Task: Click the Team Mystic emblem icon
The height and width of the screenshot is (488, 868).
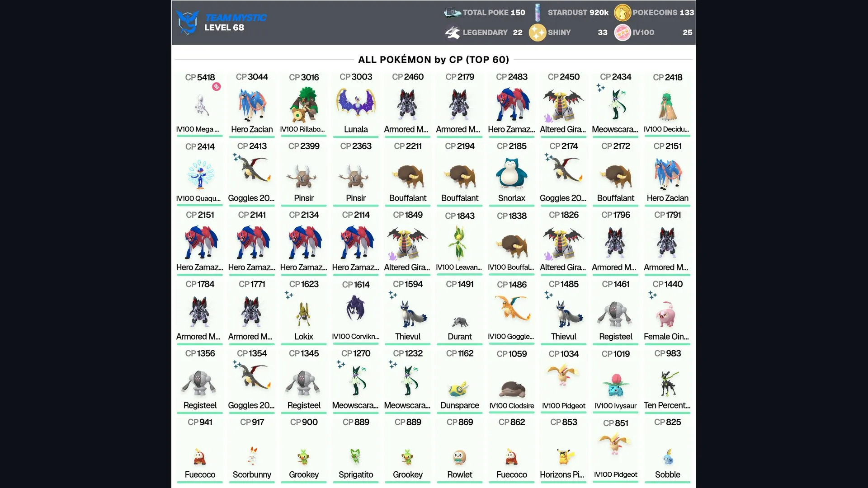Action: coord(188,23)
